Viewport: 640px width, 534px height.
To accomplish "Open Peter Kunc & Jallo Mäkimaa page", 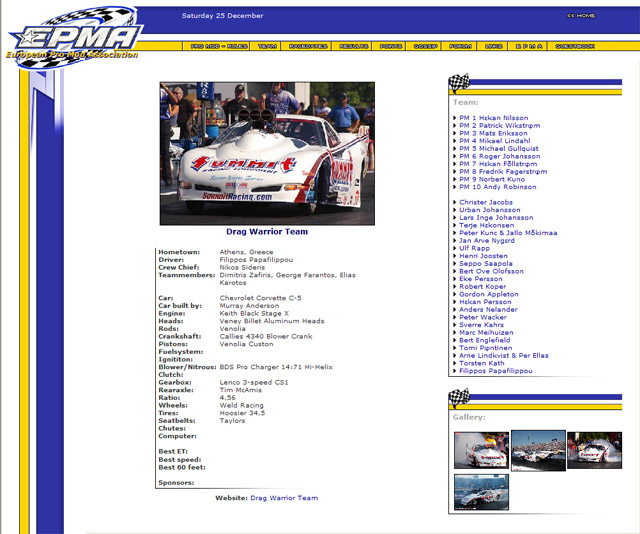I will (x=508, y=233).
